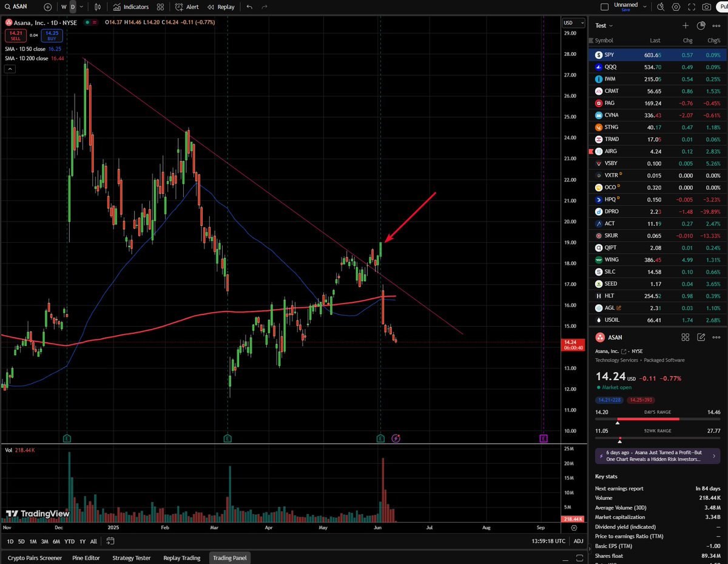The width and height of the screenshot is (728, 564).
Task: Open the Test watchlist dropdown
Action: tap(604, 25)
